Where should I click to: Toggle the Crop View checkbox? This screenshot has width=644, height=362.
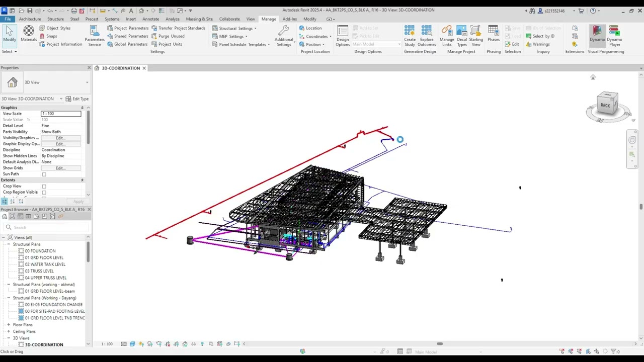click(x=44, y=187)
